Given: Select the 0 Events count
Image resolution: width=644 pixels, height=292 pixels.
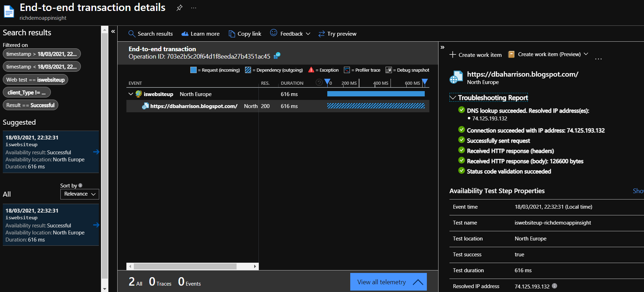Looking at the screenshot, I should [189, 282].
